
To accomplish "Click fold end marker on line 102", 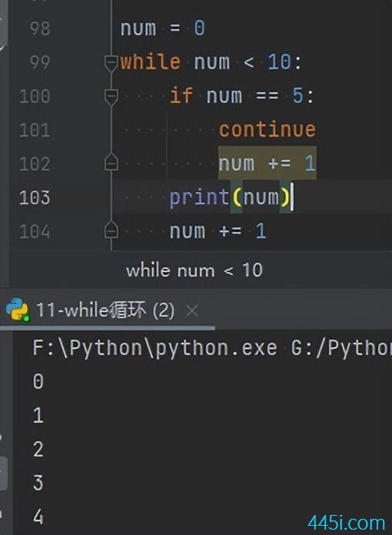I will [111, 162].
